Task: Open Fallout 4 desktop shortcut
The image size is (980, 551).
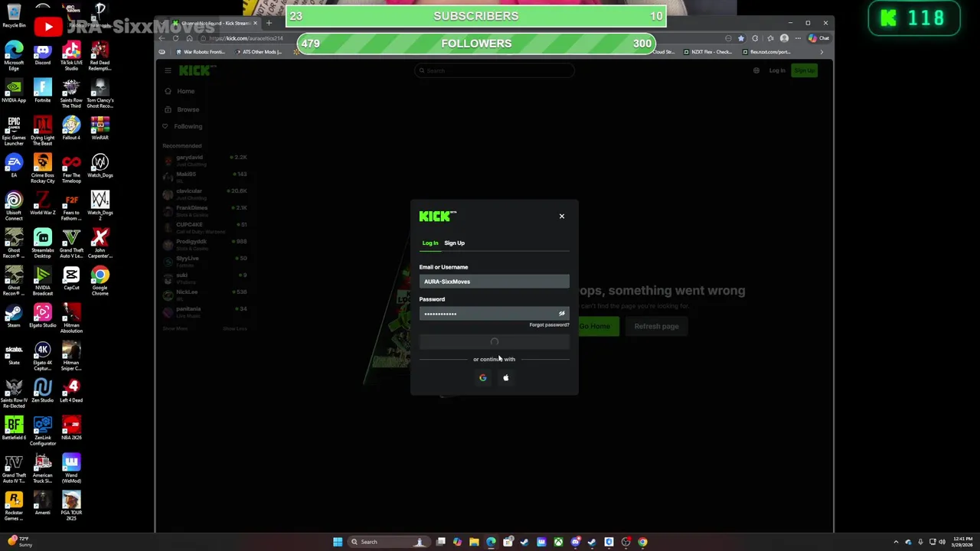Action: pyautogui.click(x=71, y=129)
